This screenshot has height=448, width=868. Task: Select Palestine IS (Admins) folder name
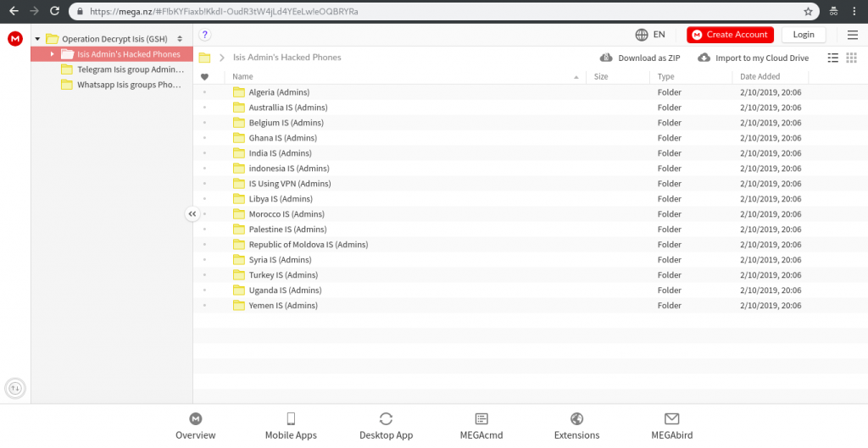[x=287, y=229]
